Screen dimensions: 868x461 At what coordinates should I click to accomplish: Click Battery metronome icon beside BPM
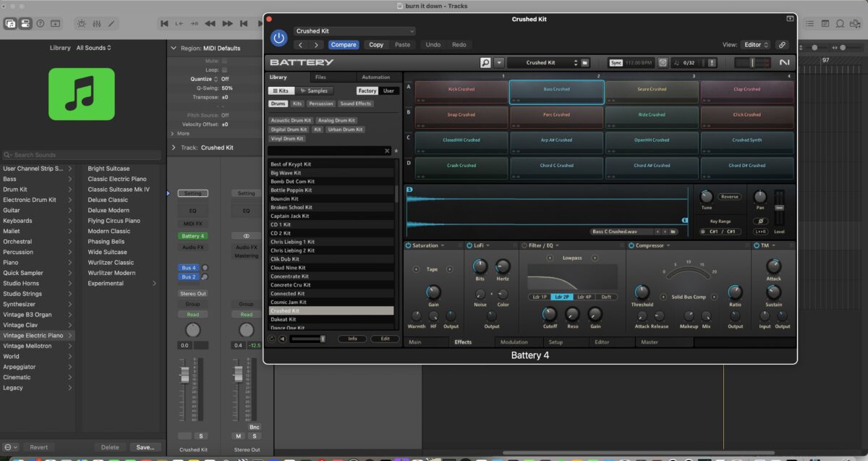pyautogui.click(x=663, y=63)
